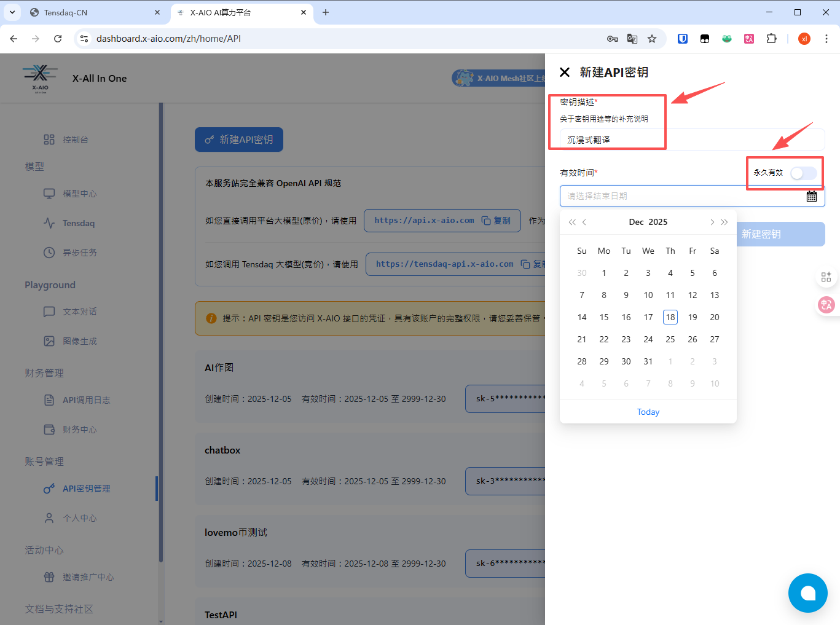Click the floating QR grid icon

pyautogui.click(x=826, y=277)
